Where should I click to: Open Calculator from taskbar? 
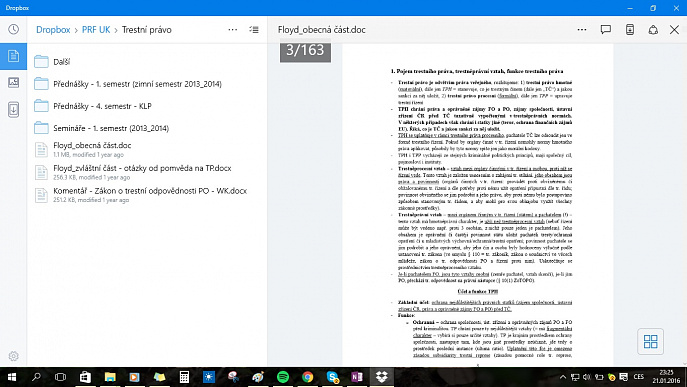point(184,377)
